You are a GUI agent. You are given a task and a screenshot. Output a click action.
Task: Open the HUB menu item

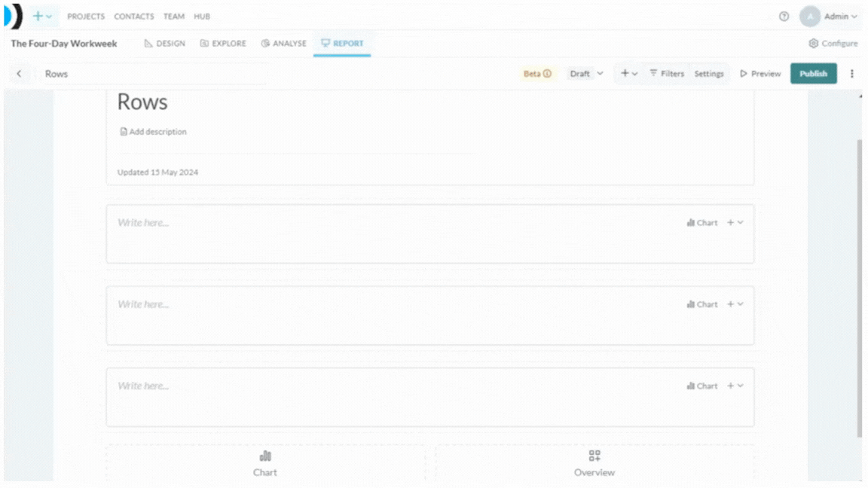coord(202,17)
